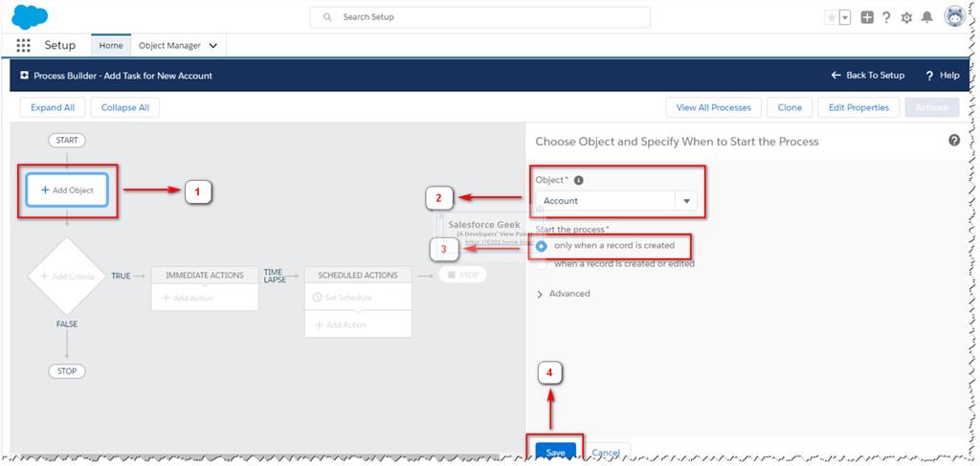Open the App Launcher dots grid
The height and width of the screenshot is (466, 980).
tap(23, 46)
